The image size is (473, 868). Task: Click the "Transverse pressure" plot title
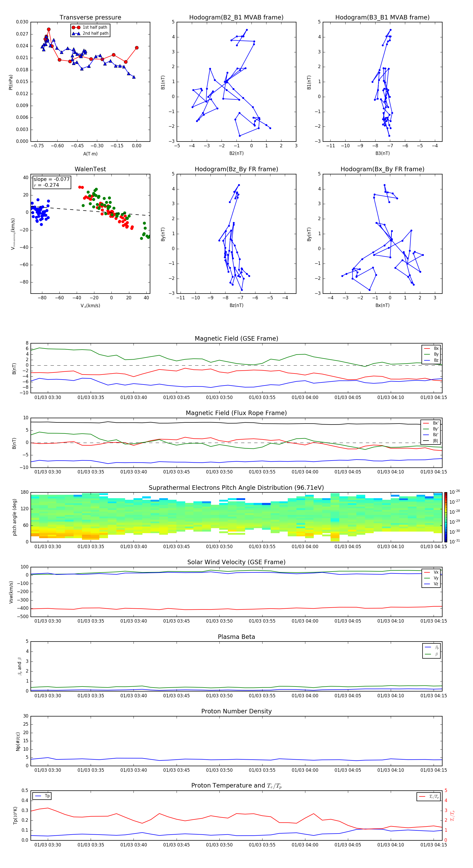pos(90,18)
